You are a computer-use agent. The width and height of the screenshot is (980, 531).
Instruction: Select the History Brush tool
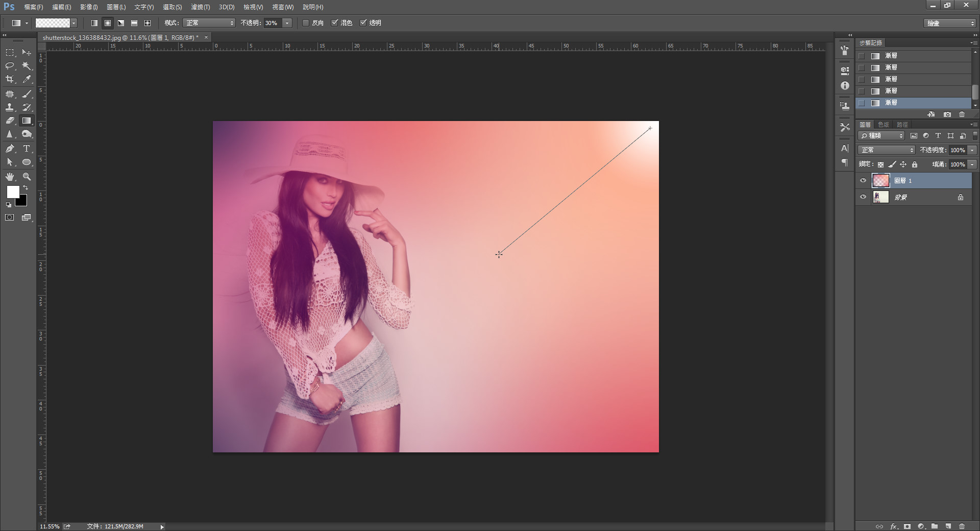(x=27, y=107)
